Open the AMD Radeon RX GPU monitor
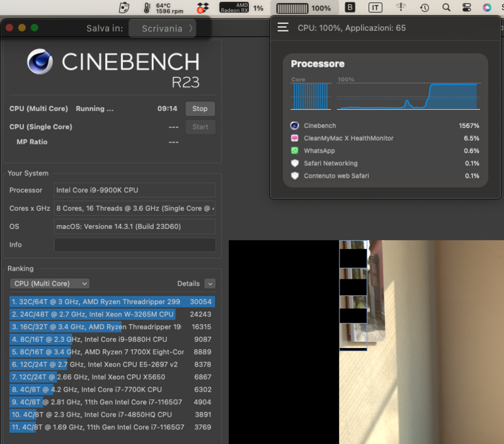 [241, 8]
